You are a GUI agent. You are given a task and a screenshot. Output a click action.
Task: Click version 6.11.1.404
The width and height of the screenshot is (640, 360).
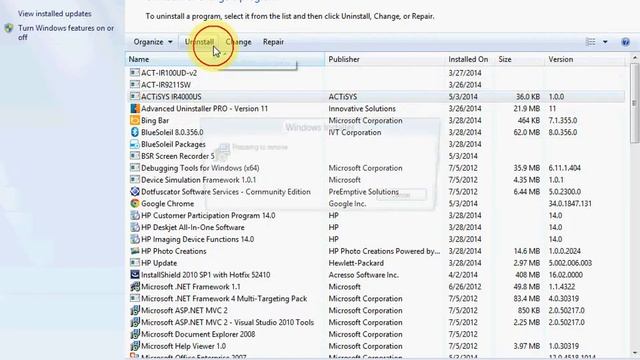point(564,168)
